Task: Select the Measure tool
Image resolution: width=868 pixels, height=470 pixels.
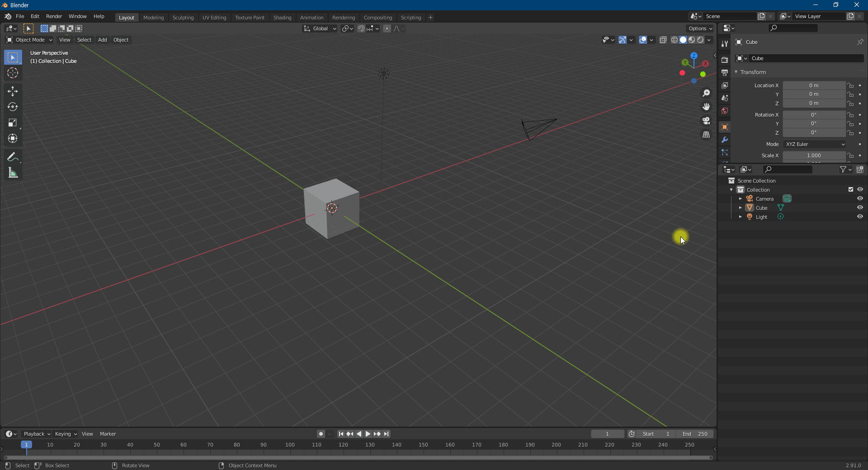Action: pos(13,173)
